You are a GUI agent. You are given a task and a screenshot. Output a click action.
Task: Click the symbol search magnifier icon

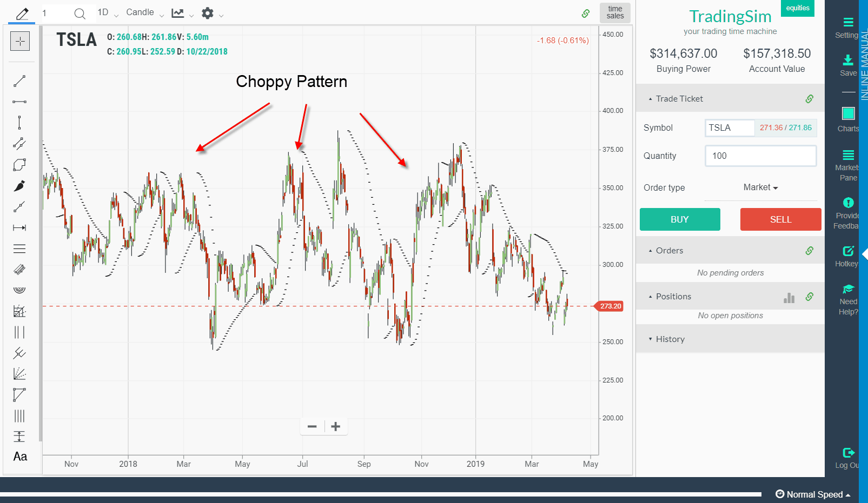pyautogui.click(x=79, y=12)
